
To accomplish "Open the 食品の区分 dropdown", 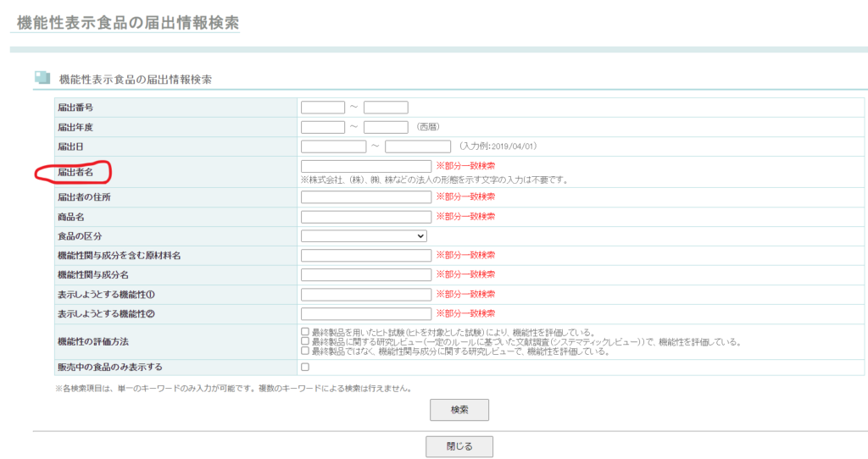I will tap(364, 235).
